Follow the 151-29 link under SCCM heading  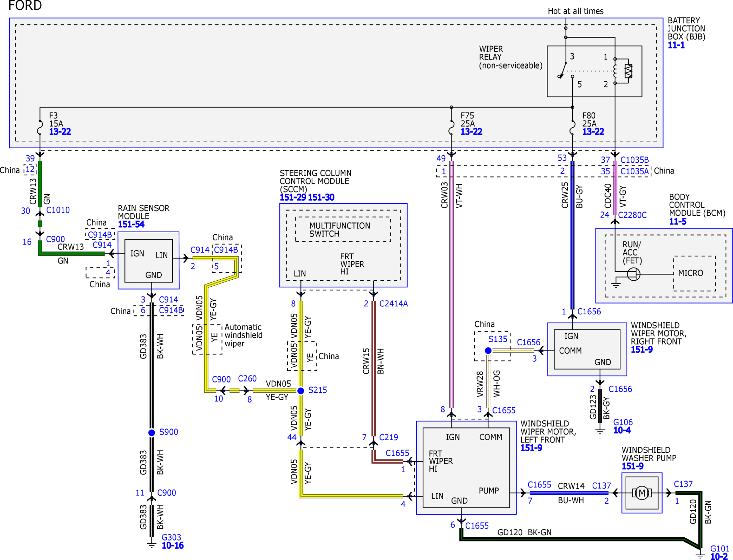pos(293,197)
